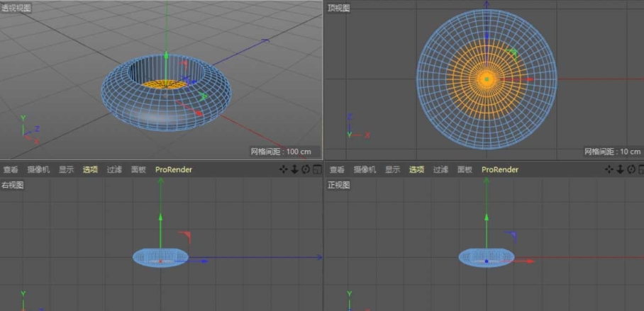Select the blue Z-axis arrow in right view
644x311 pixels.
pos(204,261)
